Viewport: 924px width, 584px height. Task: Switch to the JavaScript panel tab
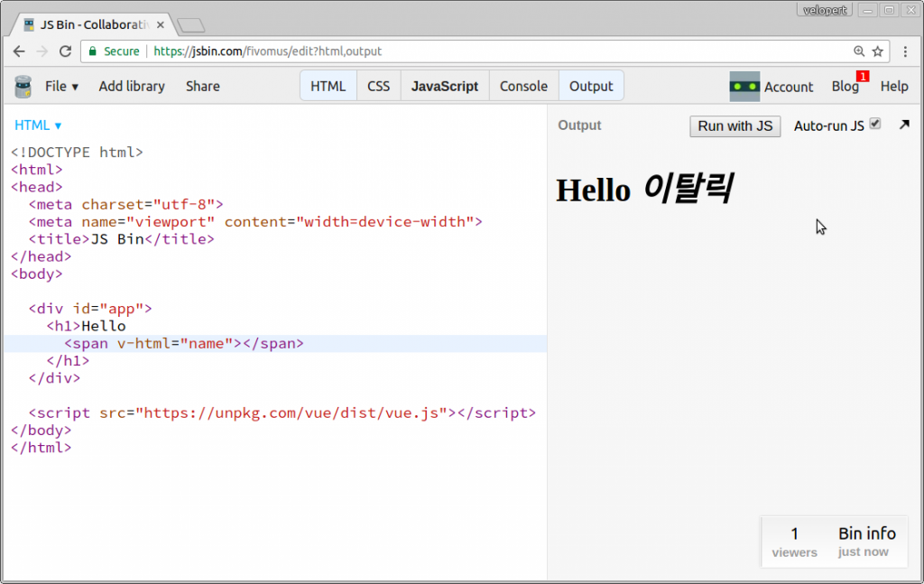click(x=444, y=86)
